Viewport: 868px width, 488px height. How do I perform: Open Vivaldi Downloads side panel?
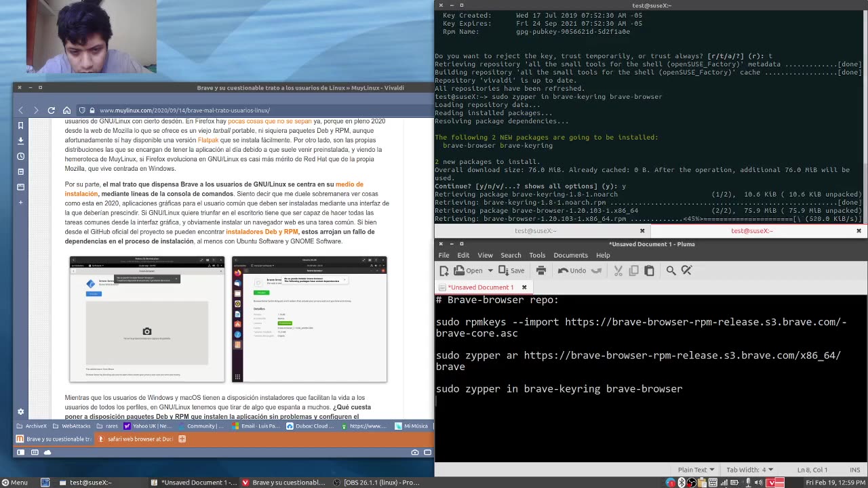pos(20,141)
